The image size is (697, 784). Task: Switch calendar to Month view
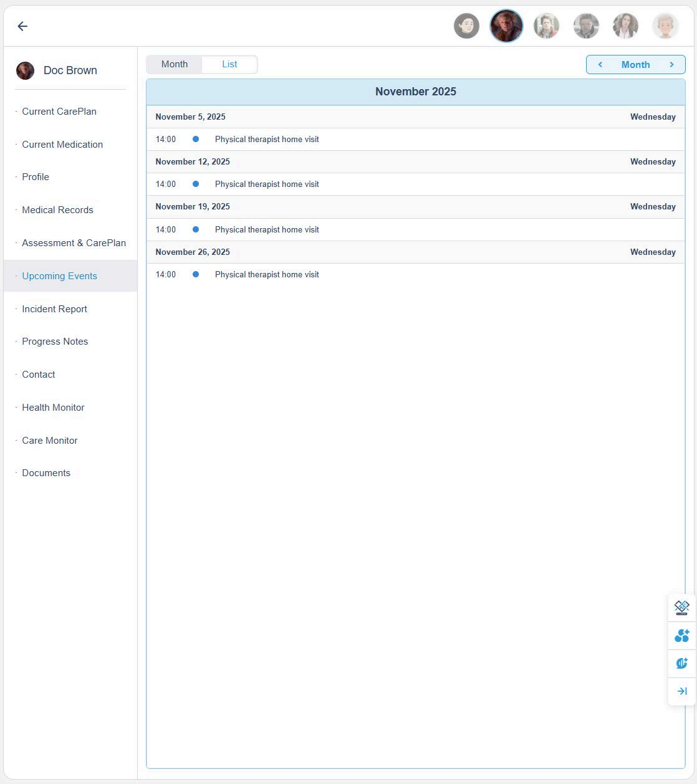175,64
